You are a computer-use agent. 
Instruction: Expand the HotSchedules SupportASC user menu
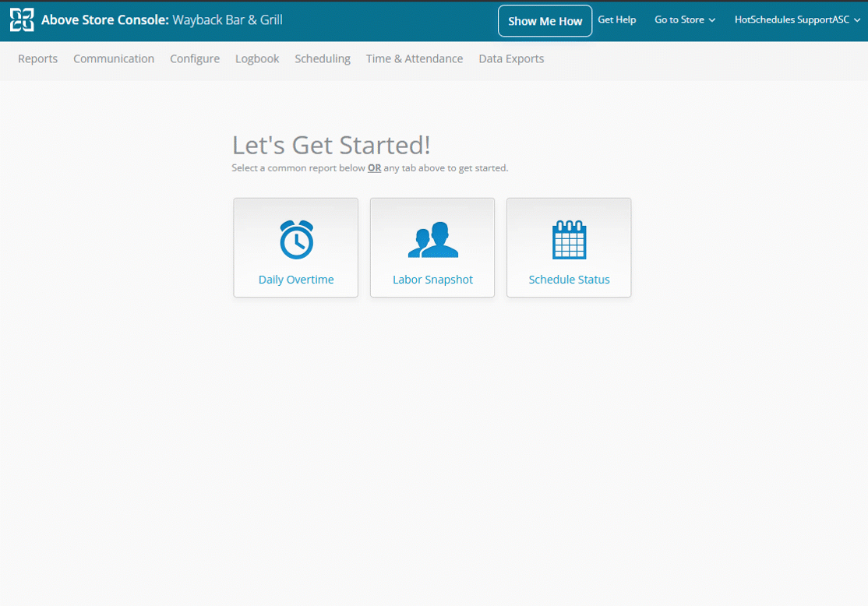[797, 20]
